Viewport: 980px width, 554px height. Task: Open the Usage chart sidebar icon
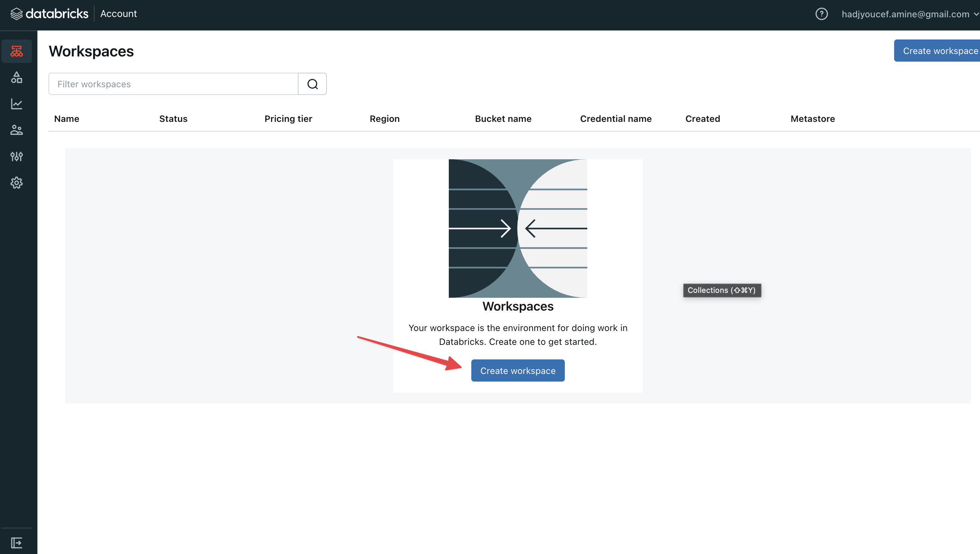(x=16, y=104)
